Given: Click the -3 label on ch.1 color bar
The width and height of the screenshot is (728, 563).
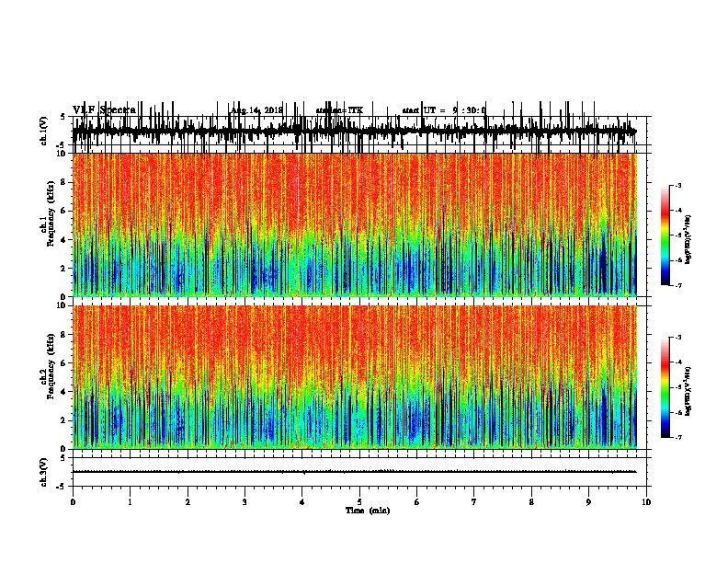Looking at the screenshot, I should (678, 185).
